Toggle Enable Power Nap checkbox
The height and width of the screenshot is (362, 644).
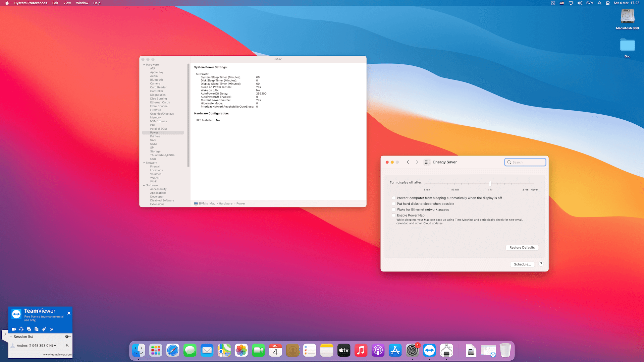coord(394,216)
